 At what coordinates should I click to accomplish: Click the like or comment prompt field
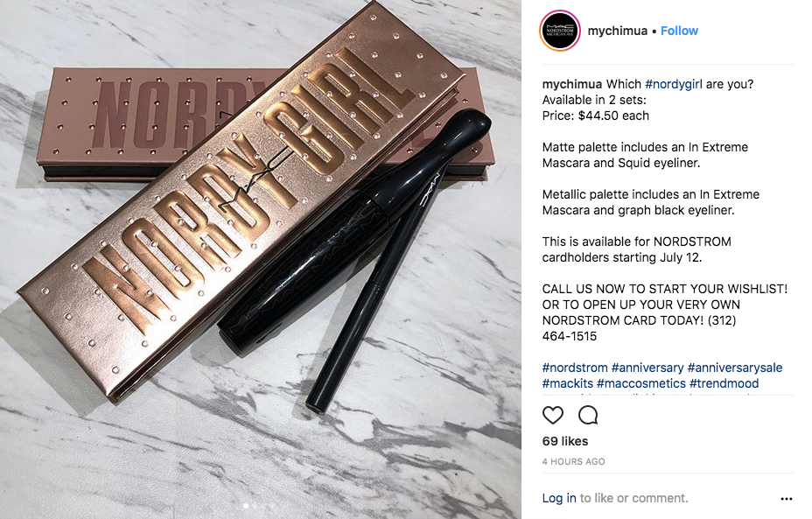633,498
